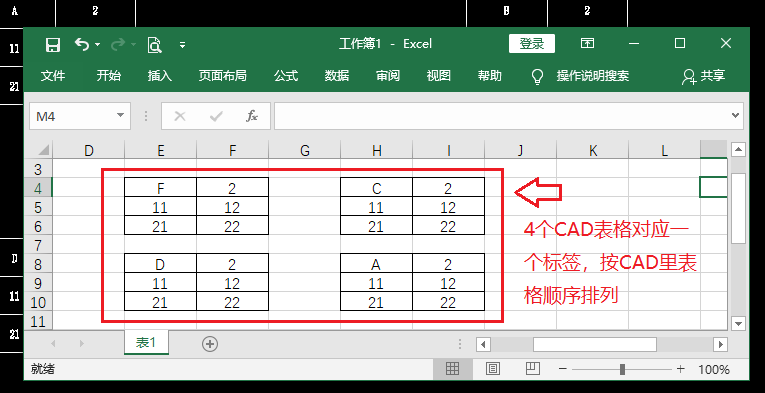
Task: Switch to the 公式 ribbon tab
Action: [x=286, y=76]
